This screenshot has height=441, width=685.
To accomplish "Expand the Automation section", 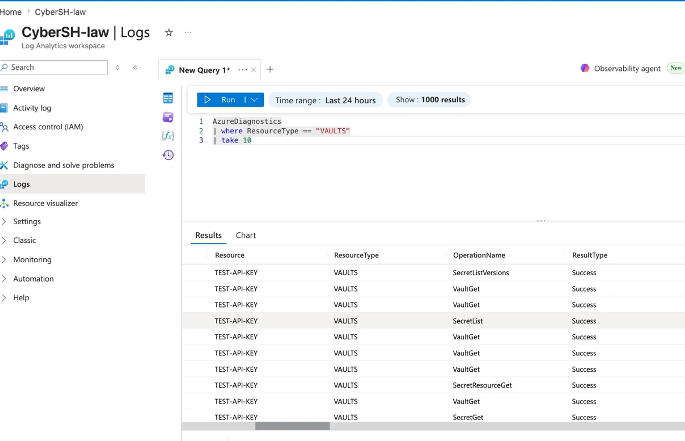I will [4, 279].
